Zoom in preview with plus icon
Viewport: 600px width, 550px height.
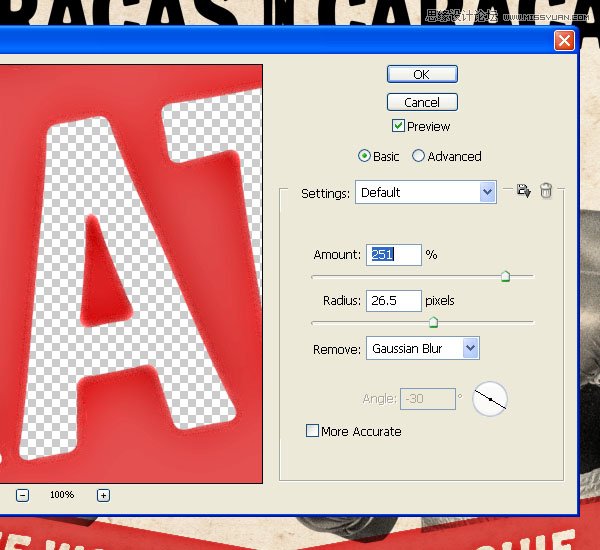(x=103, y=495)
